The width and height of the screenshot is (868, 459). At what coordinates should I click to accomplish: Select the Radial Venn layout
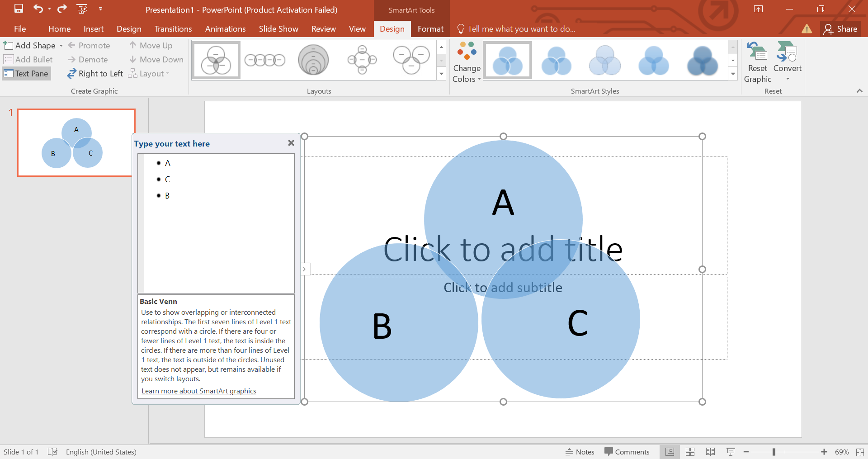[x=362, y=60]
